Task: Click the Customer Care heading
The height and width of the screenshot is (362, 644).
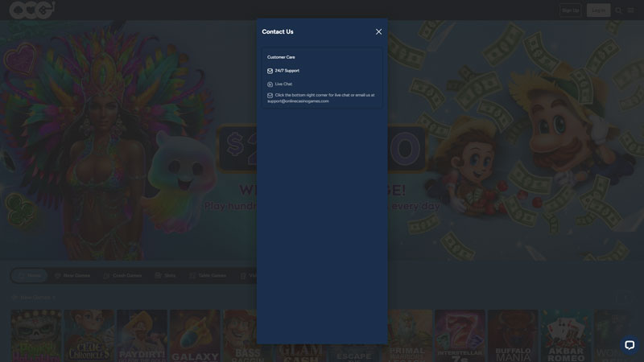Action: pyautogui.click(x=281, y=57)
